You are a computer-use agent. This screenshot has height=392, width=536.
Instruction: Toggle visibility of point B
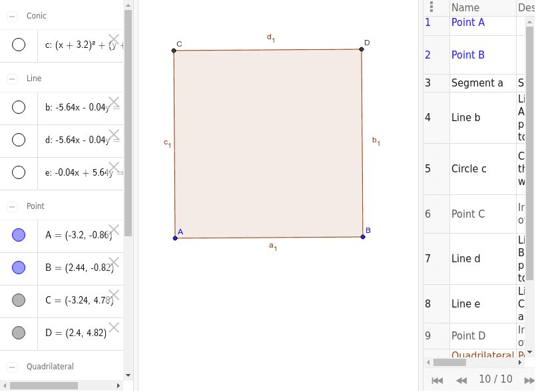tap(19, 268)
